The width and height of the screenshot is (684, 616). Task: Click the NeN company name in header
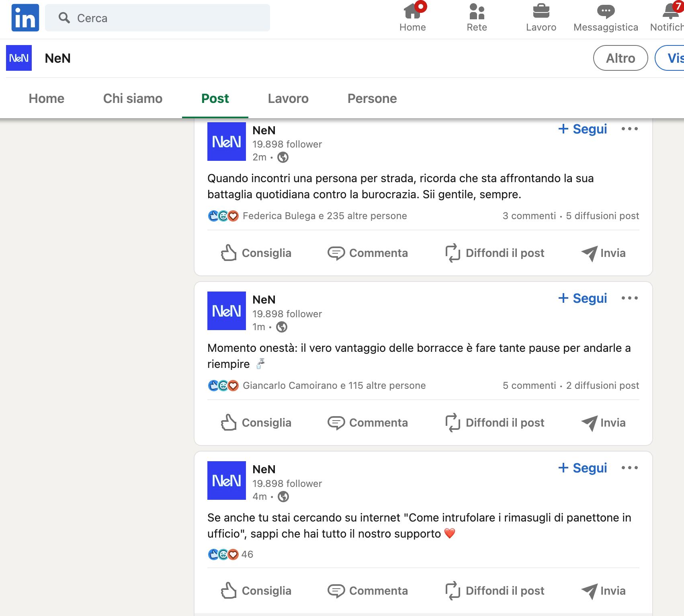tap(58, 58)
